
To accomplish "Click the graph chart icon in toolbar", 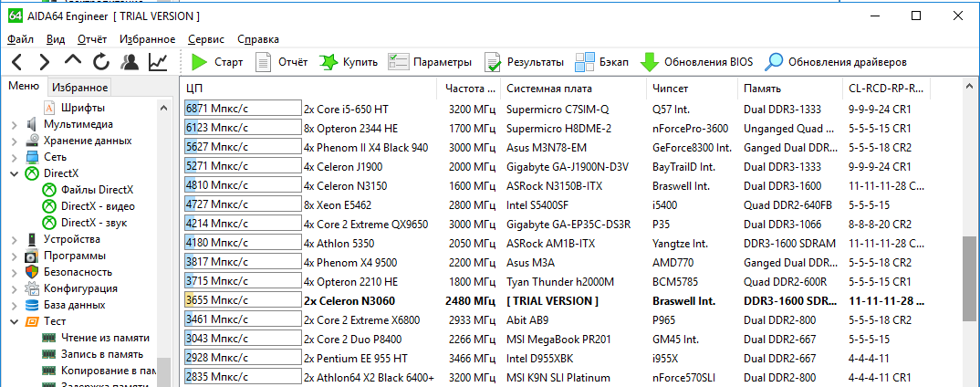I will (158, 62).
